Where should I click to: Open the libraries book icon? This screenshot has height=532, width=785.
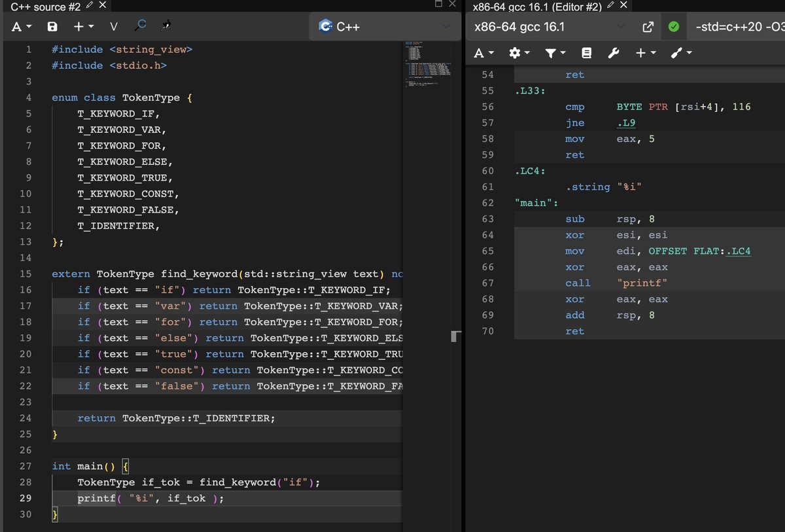click(x=587, y=53)
